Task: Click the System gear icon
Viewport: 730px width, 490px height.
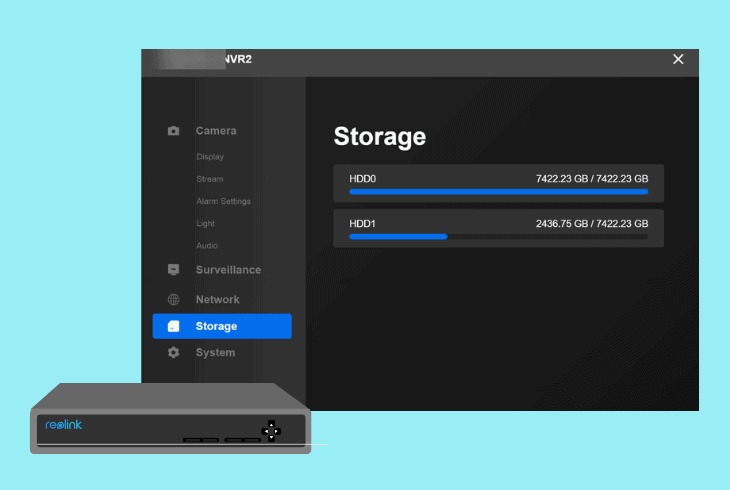Action: [173, 353]
